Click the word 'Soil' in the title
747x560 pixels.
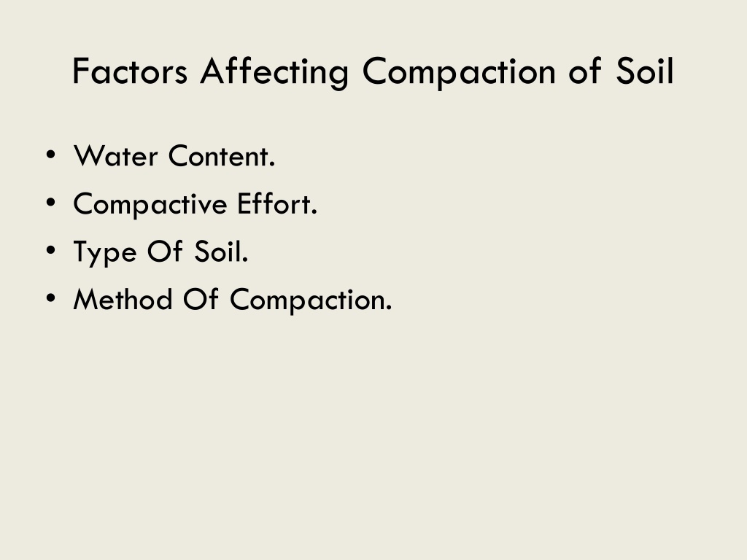point(645,71)
